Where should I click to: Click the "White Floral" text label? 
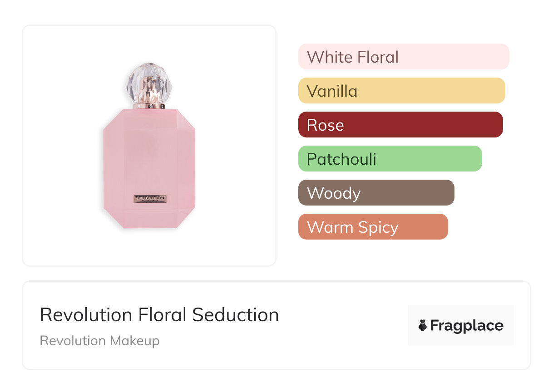click(353, 57)
